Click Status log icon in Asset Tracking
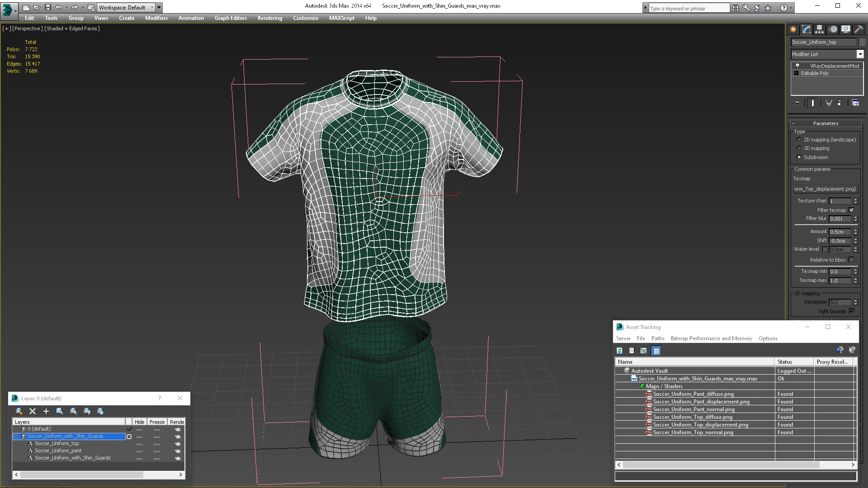This screenshot has width=868, height=488. click(x=632, y=351)
